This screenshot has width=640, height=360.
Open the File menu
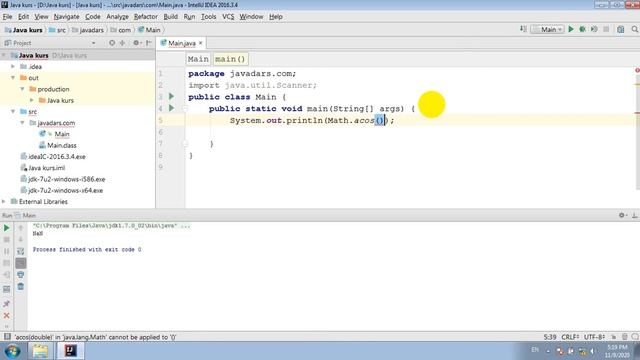coord(7,17)
